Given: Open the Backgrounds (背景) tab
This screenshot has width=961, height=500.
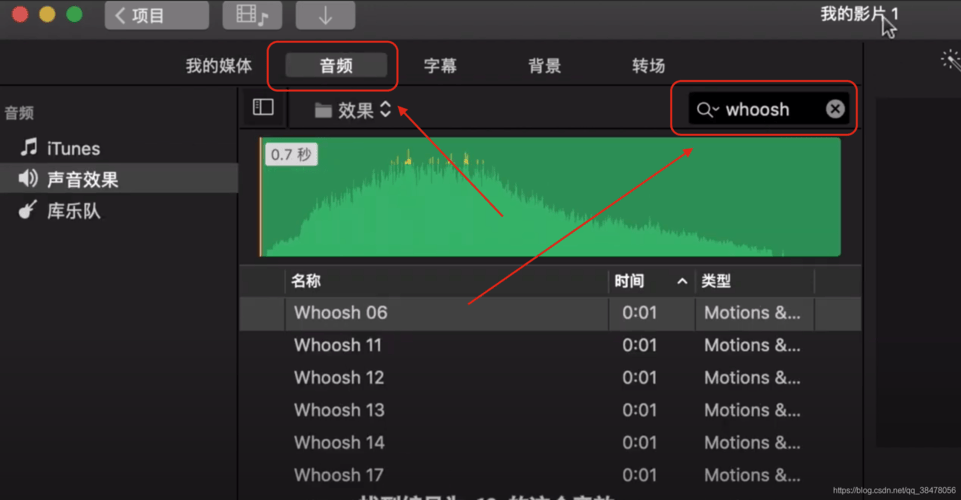Looking at the screenshot, I should point(544,66).
